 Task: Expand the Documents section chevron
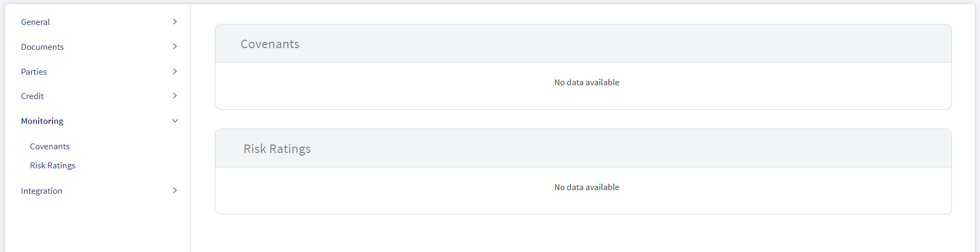[x=175, y=47]
